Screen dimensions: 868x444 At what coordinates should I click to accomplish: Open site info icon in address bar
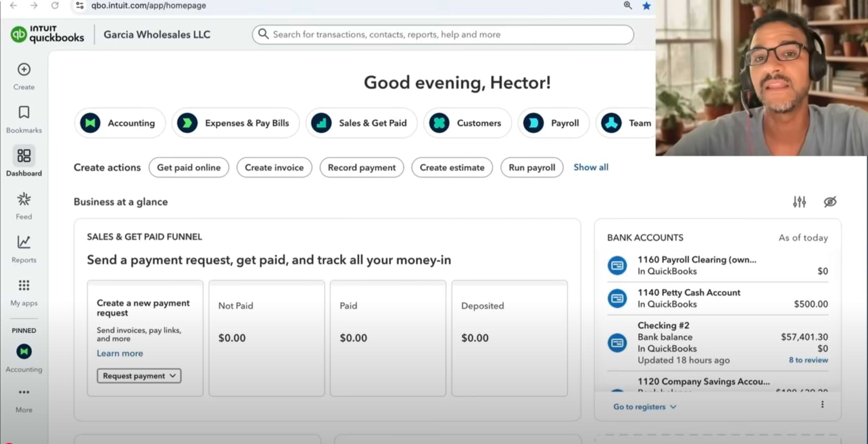click(x=80, y=5)
